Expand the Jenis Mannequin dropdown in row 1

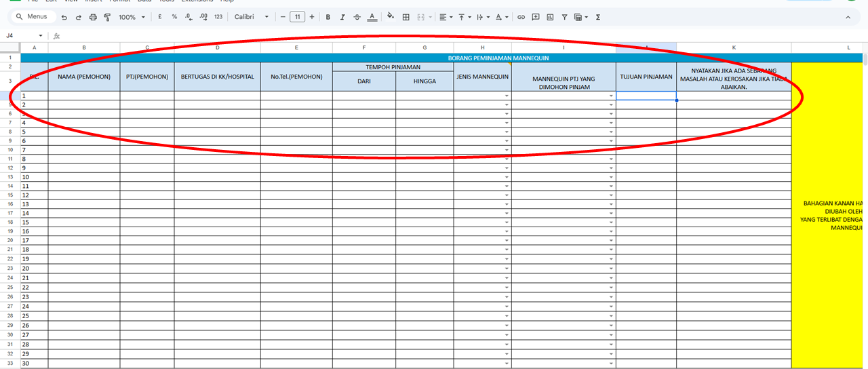point(507,96)
